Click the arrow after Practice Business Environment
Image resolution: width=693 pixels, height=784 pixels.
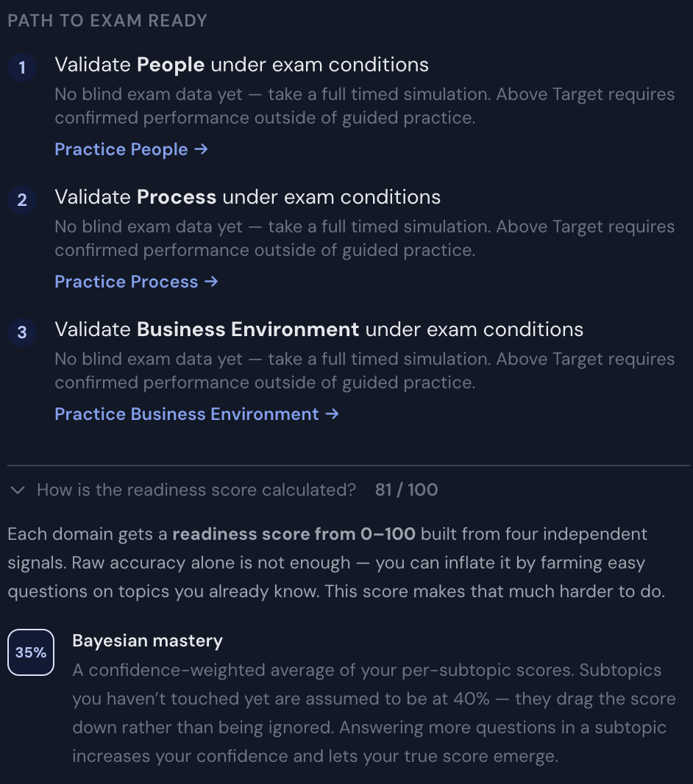click(x=333, y=414)
